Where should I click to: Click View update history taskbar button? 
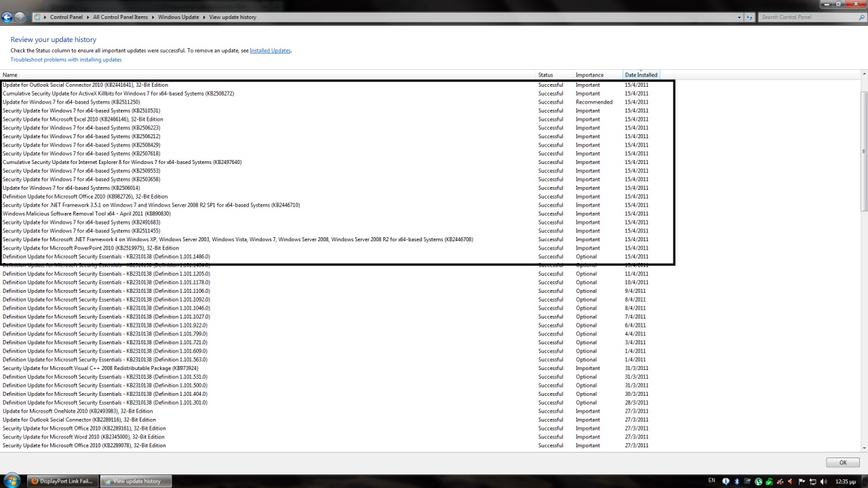click(x=136, y=481)
